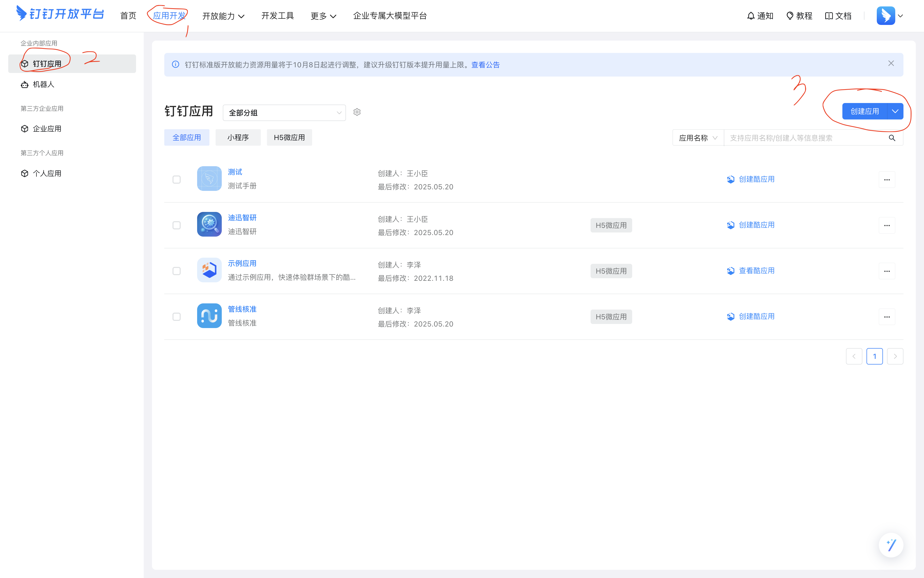The image size is (924, 578).
Task: Select 机器人 in sidebar
Action: click(x=72, y=85)
